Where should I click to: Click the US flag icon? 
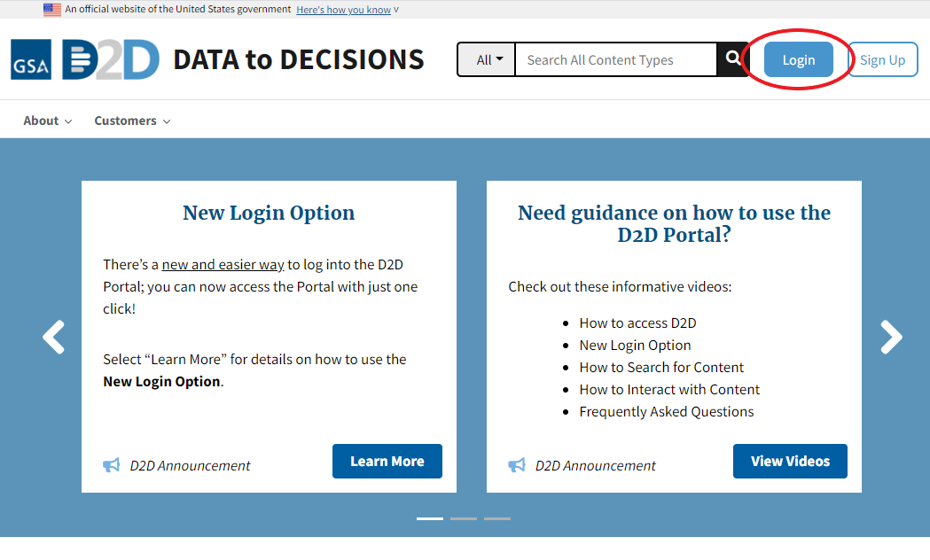(52, 10)
